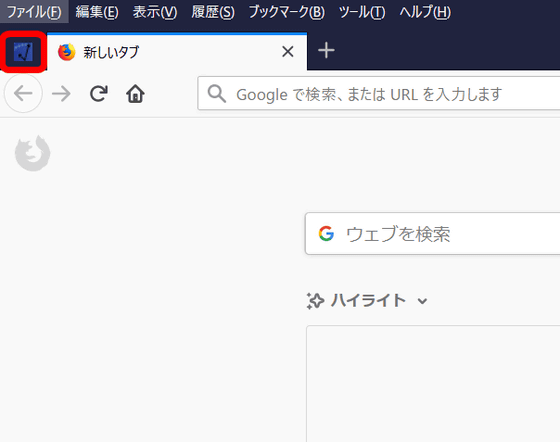
Task: Close the 新しいタブ tab
Action: click(x=288, y=52)
